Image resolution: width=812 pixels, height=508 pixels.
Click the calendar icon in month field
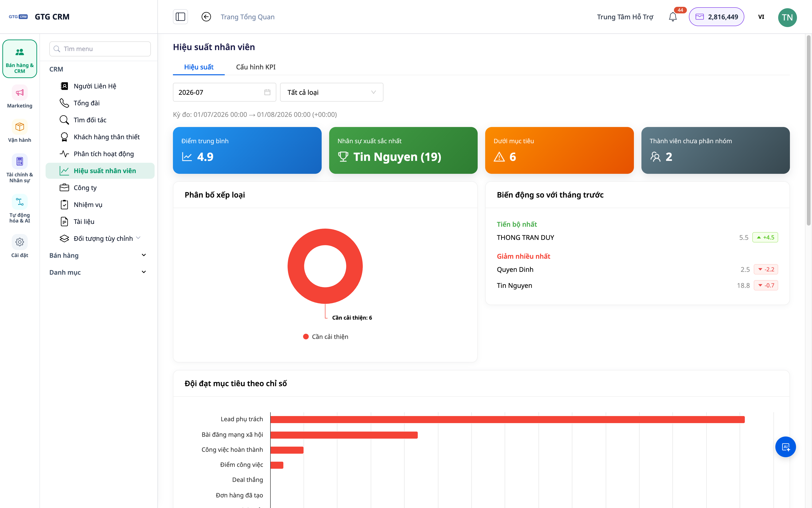[x=267, y=92]
